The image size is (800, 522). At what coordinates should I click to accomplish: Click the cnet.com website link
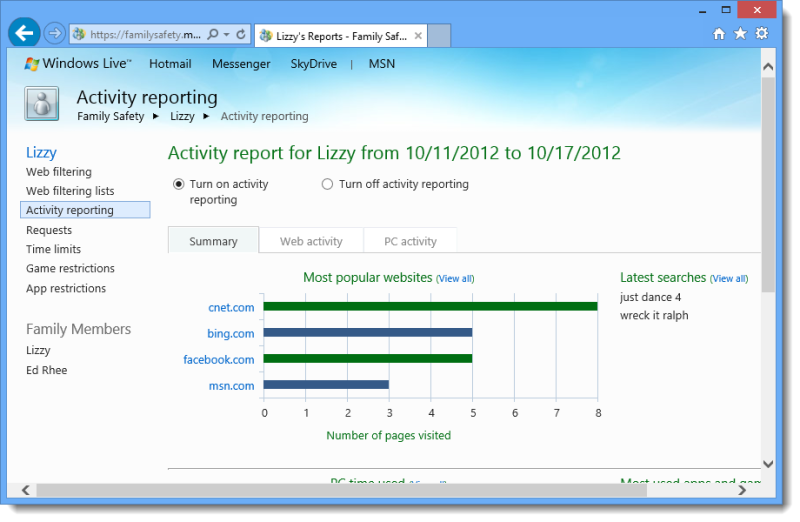[231, 307]
